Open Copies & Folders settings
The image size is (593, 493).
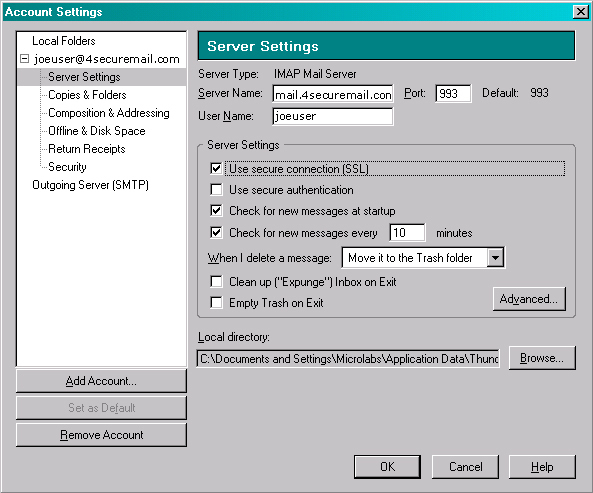(x=87, y=95)
